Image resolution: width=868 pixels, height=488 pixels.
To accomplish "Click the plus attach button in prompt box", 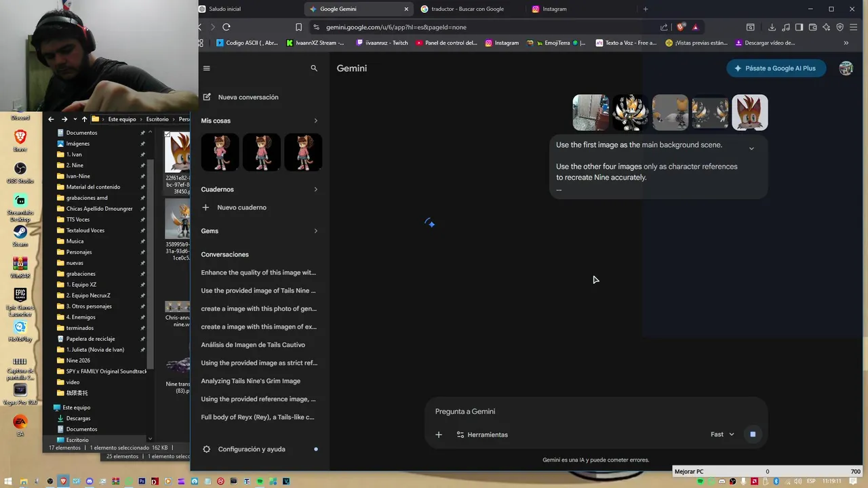I will (439, 434).
